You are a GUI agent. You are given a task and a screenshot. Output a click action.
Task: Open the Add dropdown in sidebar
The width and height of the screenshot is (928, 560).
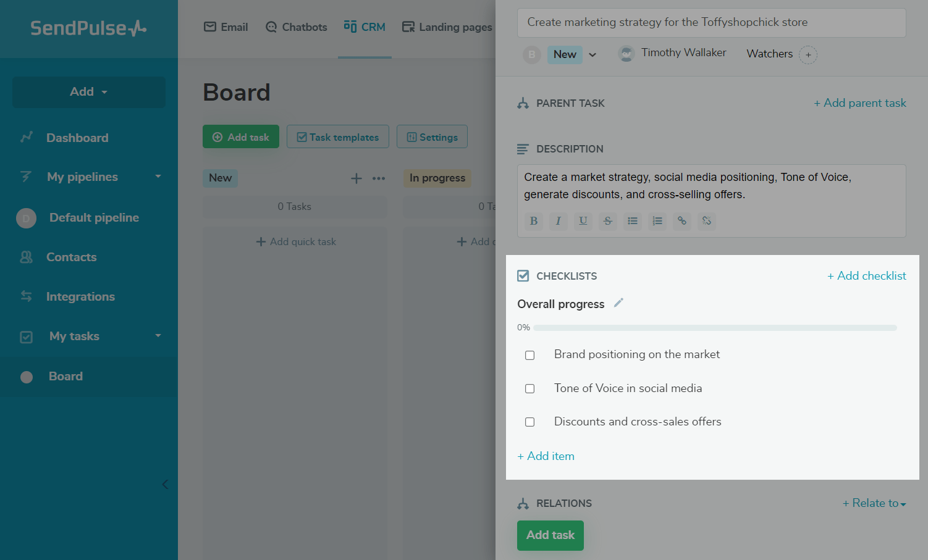click(x=89, y=92)
